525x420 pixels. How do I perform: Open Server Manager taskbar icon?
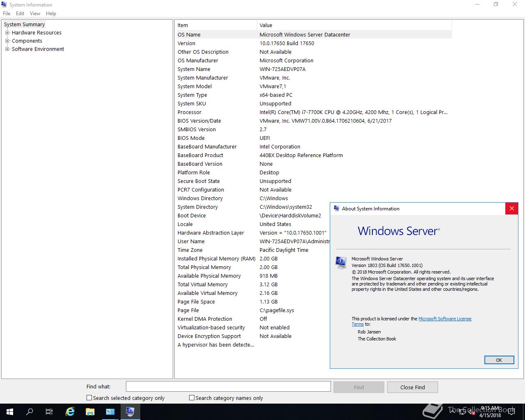(110, 412)
